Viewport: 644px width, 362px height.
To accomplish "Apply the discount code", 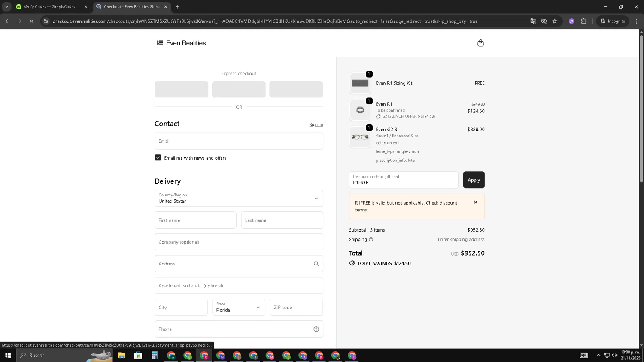I will [x=474, y=180].
